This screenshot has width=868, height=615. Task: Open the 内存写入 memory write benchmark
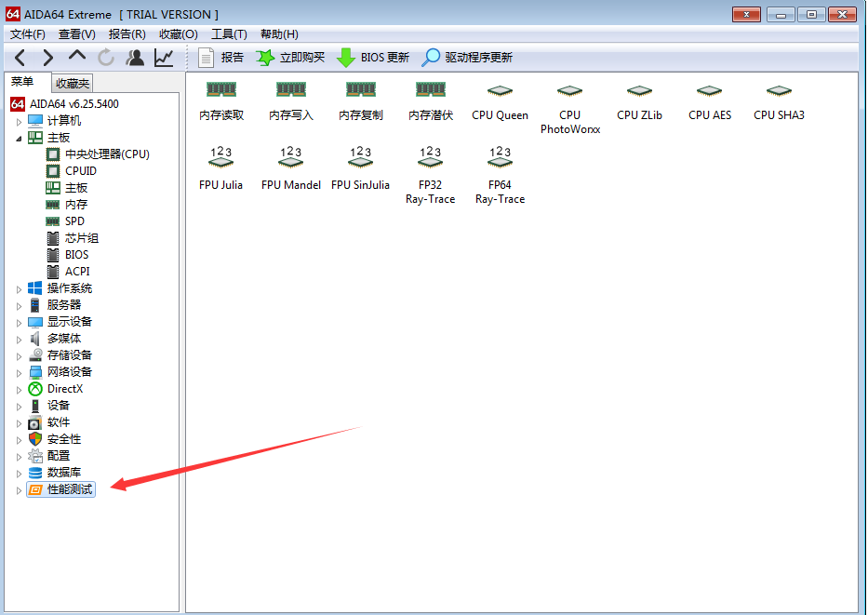pos(291,101)
